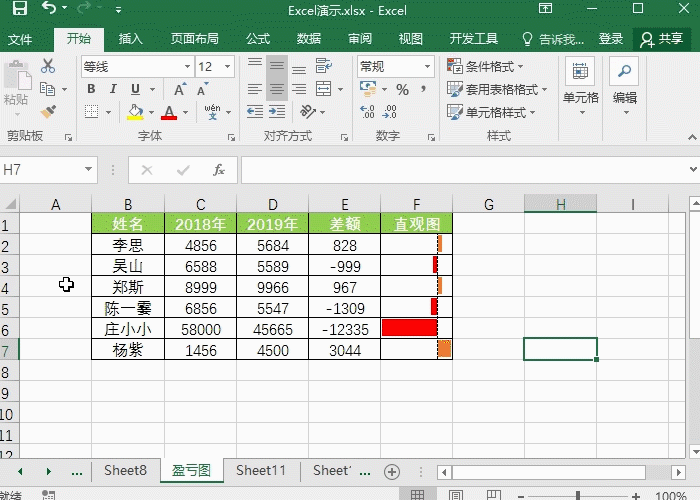Switch to Page Layout view in status bar

point(456,495)
